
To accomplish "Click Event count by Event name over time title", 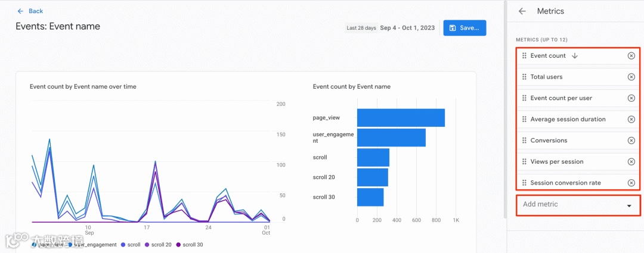I will (x=83, y=86).
